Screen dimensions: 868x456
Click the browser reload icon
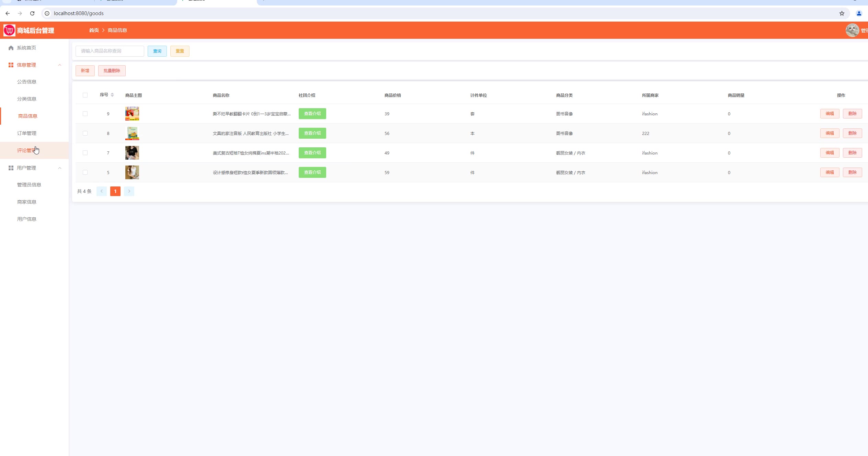click(x=32, y=13)
